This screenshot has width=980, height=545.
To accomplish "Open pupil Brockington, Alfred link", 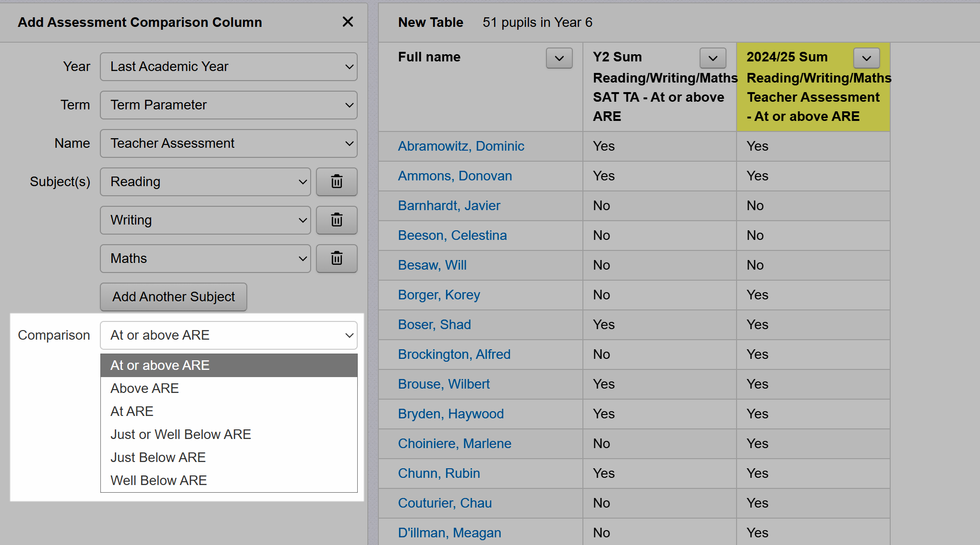I will point(454,355).
